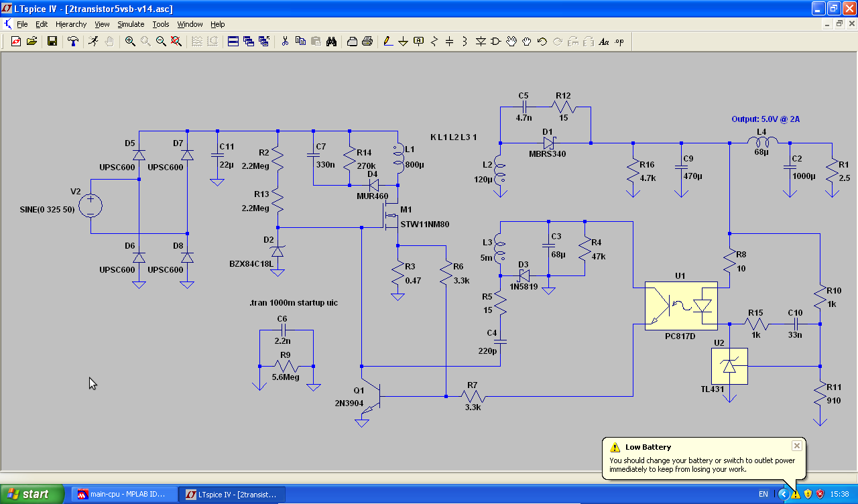The width and height of the screenshot is (858, 504).
Task: Click the SPICE directive .op icon
Action: point(619,42)
